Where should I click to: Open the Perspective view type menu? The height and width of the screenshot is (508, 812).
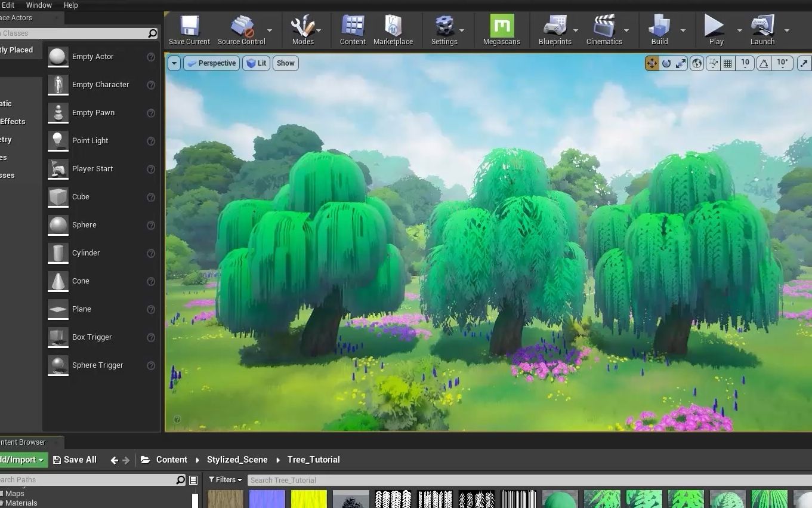coord(211,63)
